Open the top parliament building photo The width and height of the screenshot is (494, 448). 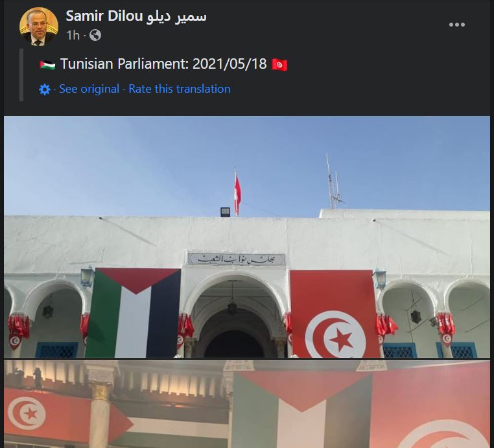(x=247, y=237)
